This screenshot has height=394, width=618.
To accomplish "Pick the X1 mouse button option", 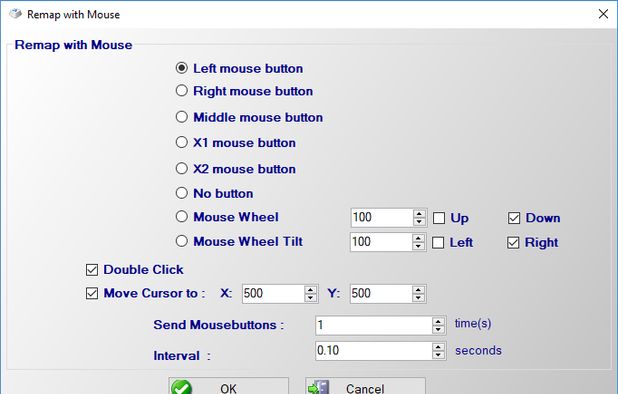I will tap(181, 142).
